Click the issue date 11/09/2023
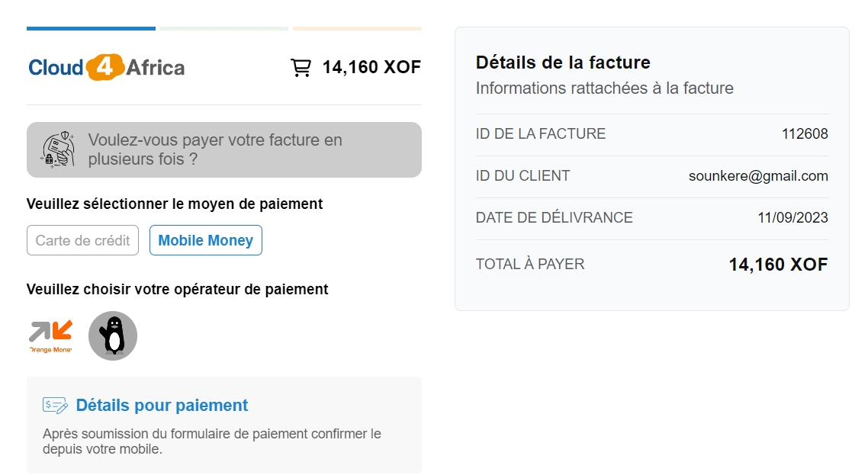 pyautogui.click(x=792, y=218)
